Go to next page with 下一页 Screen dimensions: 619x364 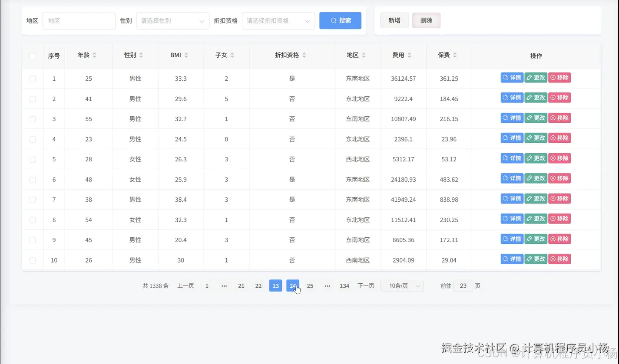point(366,286)
